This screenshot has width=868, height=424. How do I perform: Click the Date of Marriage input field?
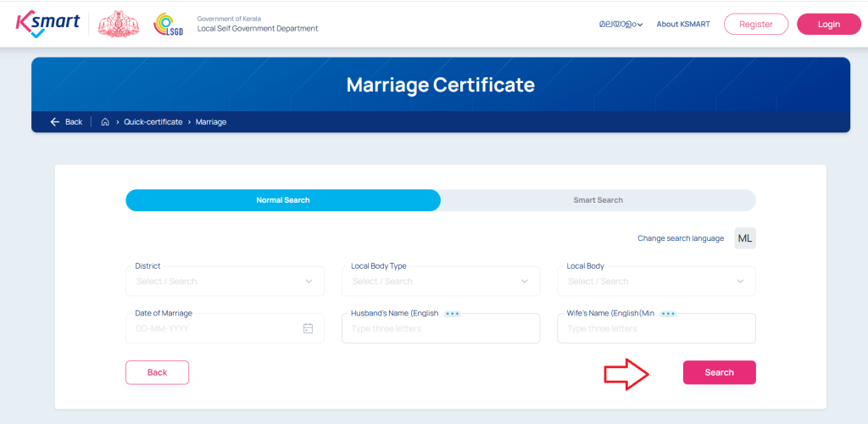pos(225,328)
